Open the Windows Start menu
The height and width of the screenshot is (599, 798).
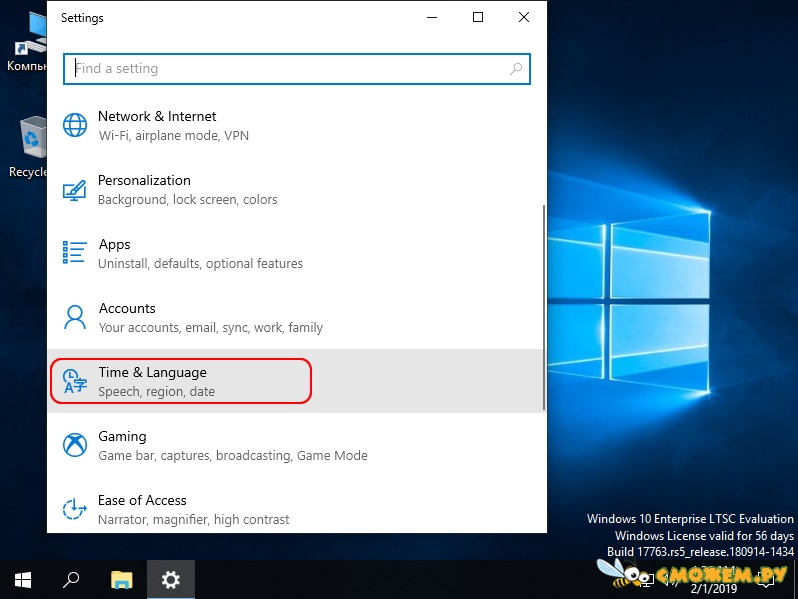pyautogui.click(x=23, y=580)
